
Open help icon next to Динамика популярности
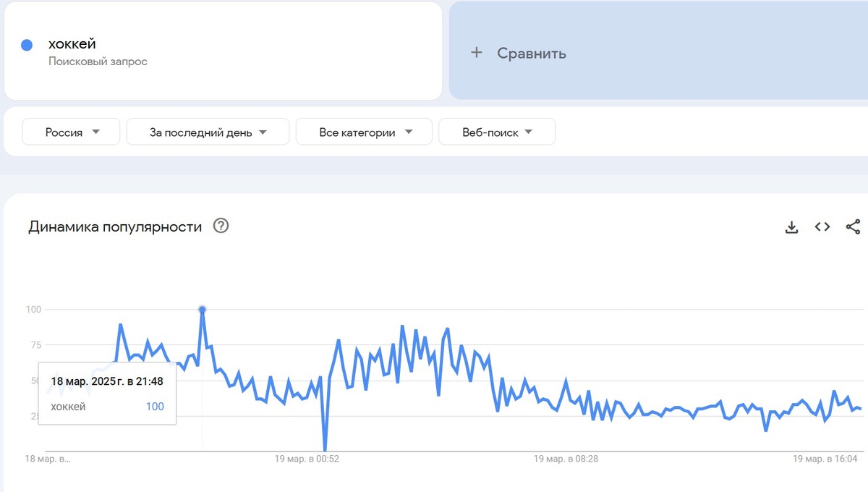coord(221,226)
